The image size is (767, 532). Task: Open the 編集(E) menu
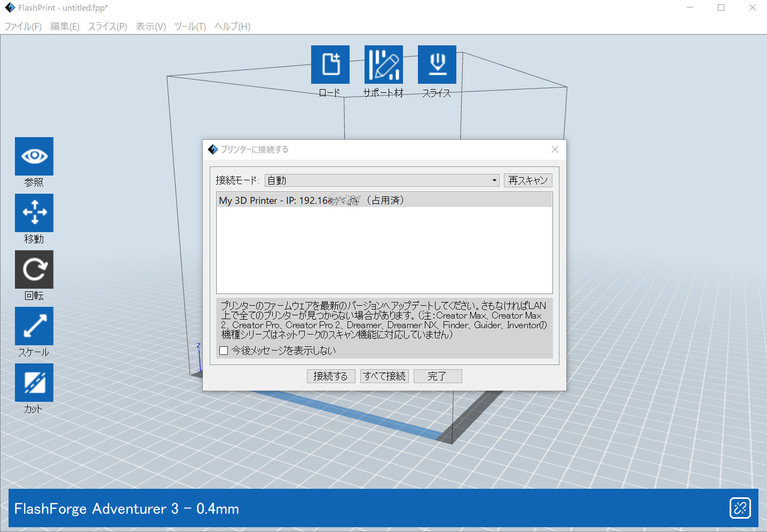pyautogui.click(x=65, y=27)
